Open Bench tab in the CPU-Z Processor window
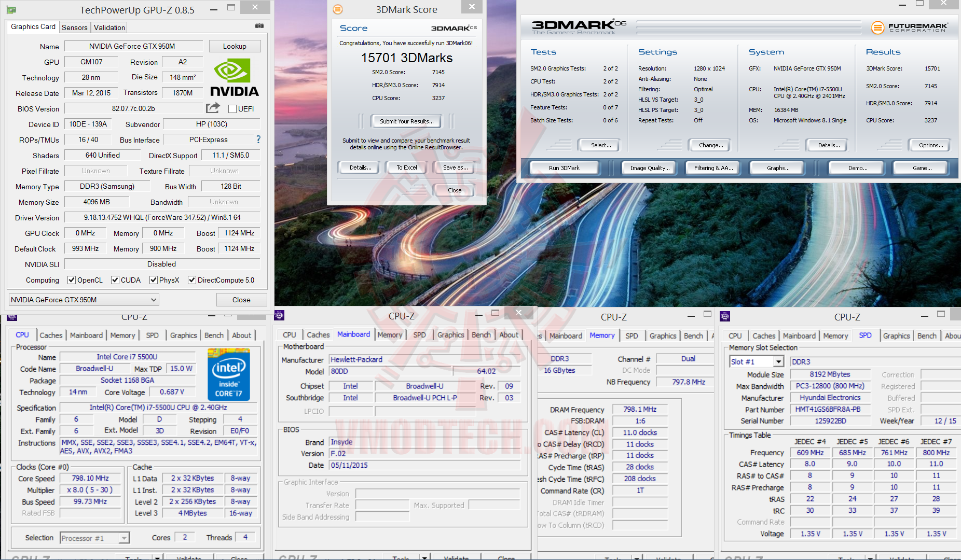The width and height of the screenshot is (961, 560). [214, 335]
